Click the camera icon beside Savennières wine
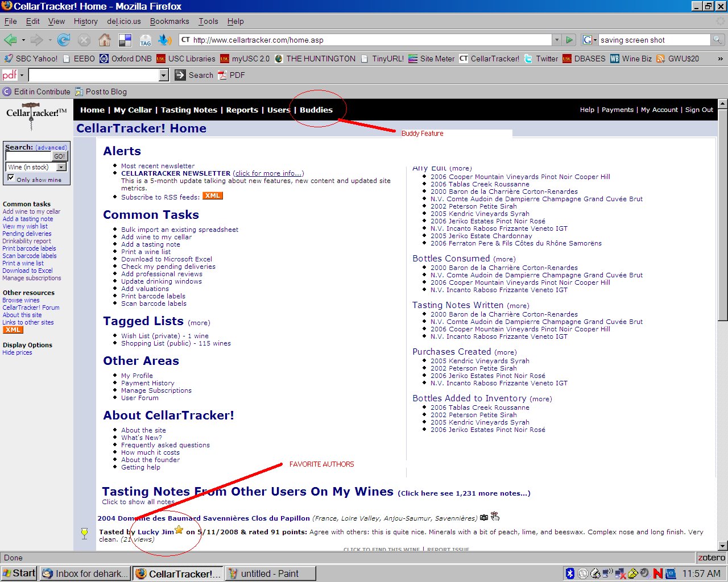This screenshot has height=582, width=728. coord(484,517)
